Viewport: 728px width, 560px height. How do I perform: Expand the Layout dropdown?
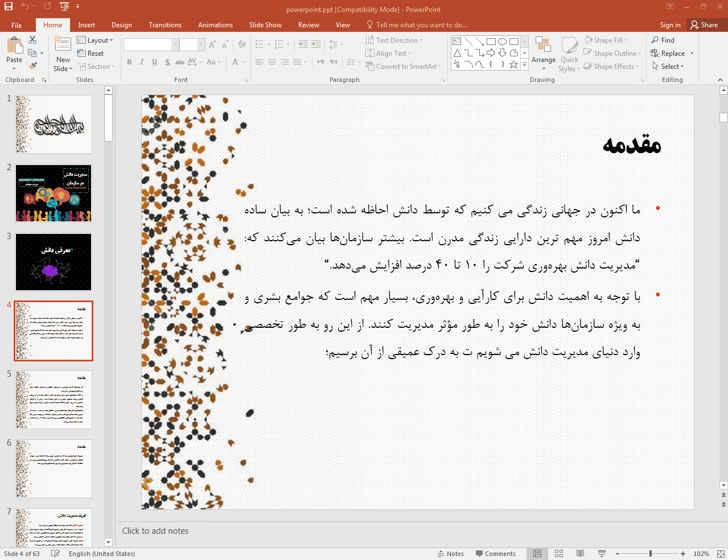click(95, 40)
